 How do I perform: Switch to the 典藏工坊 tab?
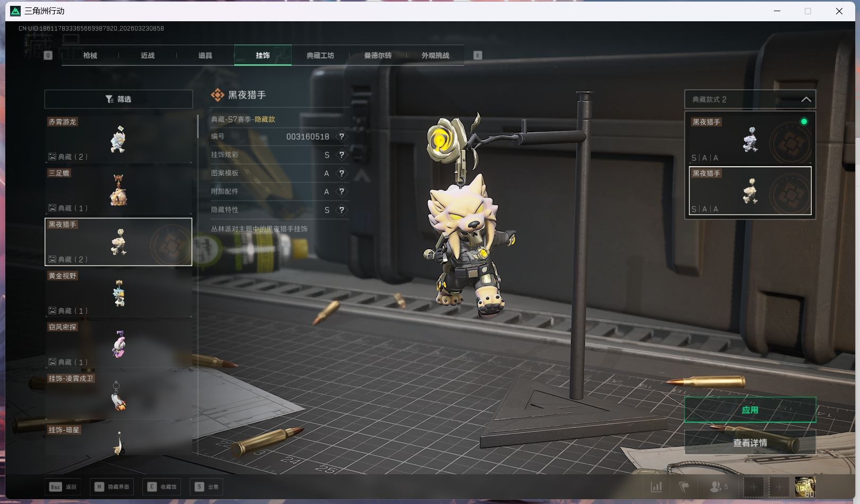[320, 55]
